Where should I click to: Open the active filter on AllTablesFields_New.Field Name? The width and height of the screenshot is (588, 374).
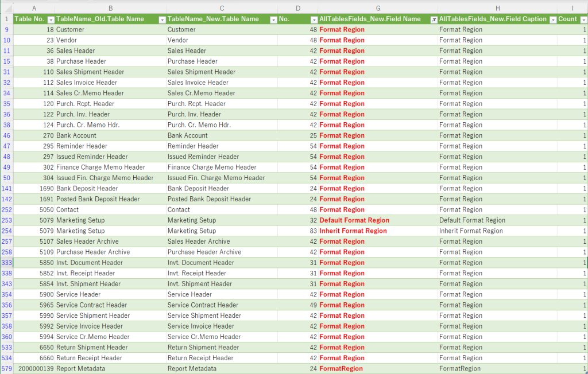pos(434,20)
